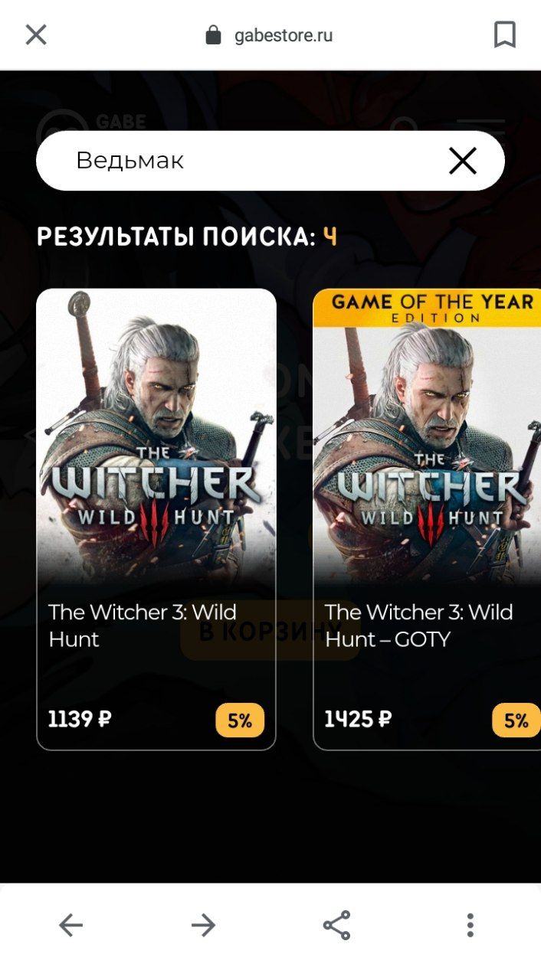The image size is (541, 980).
Task: Close the browser custom tab
Action: [36, 34]
